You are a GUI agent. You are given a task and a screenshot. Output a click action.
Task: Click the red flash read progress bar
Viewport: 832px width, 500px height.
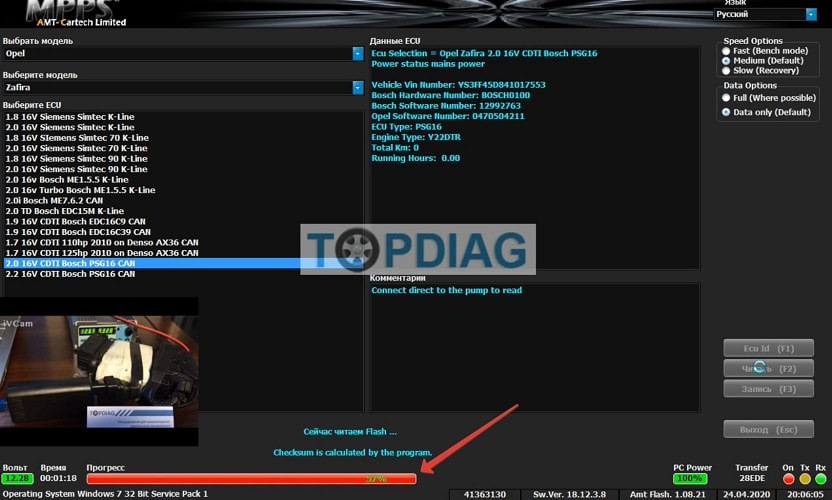pyautogui.click(x=252, y=478)
